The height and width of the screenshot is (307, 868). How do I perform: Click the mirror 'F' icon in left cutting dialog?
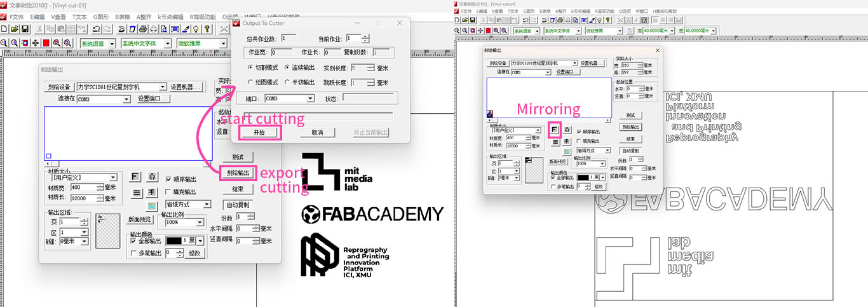(135, 177)
